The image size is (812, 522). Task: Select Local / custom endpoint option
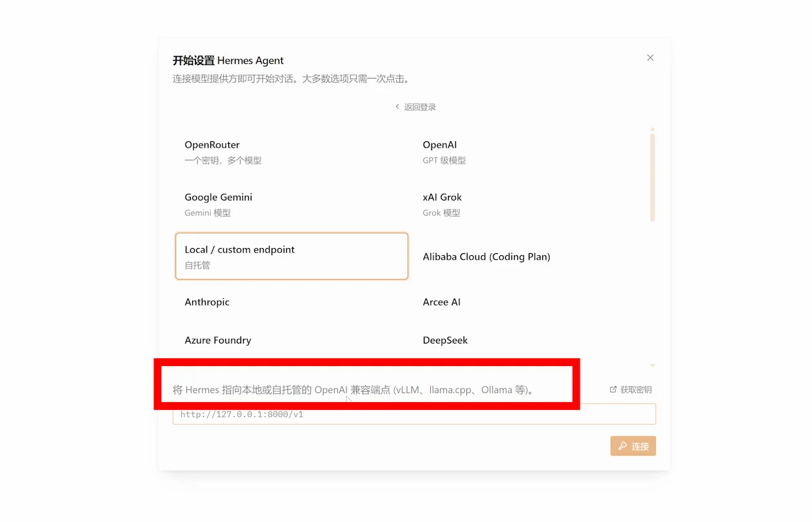click(292, 256)
